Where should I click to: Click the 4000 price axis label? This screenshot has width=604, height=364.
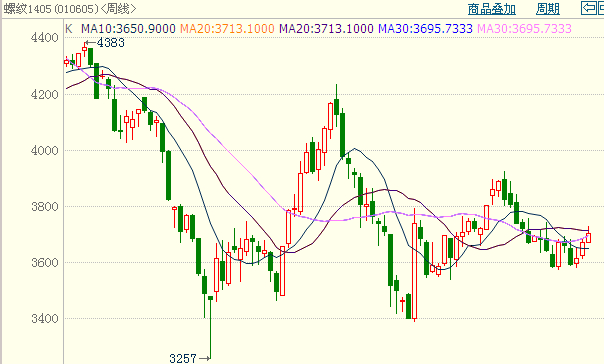coord(45,151)
